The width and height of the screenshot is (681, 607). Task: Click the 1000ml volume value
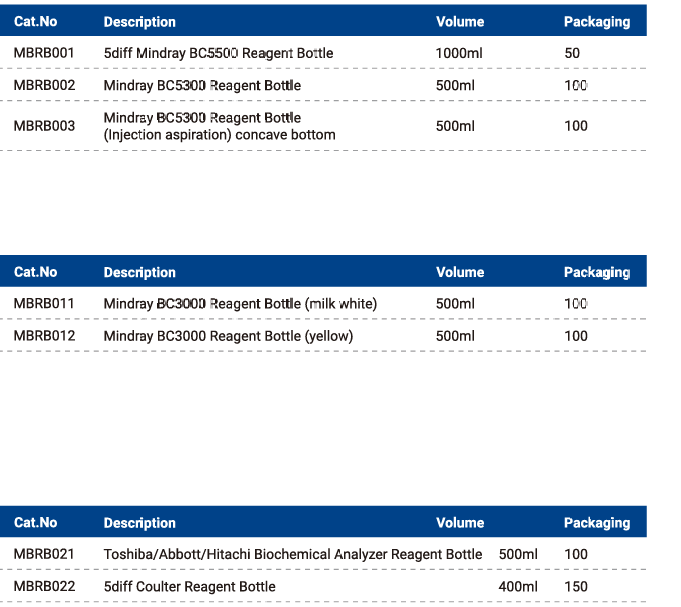459,53
